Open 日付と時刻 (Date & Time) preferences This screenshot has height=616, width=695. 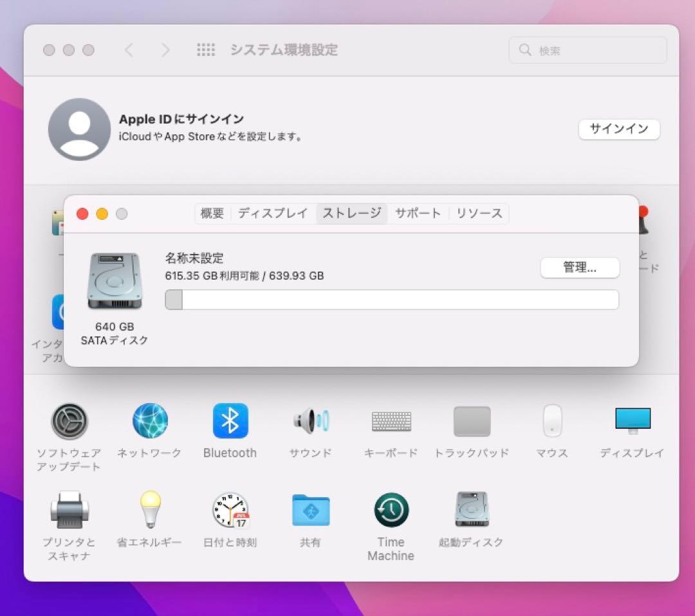click(230, 509)
